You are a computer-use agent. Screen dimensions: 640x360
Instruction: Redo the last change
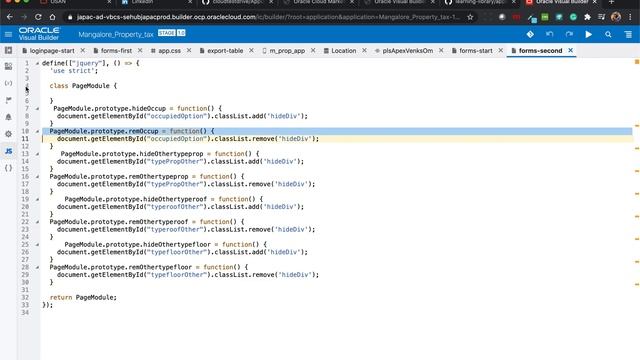pos(569,34)
